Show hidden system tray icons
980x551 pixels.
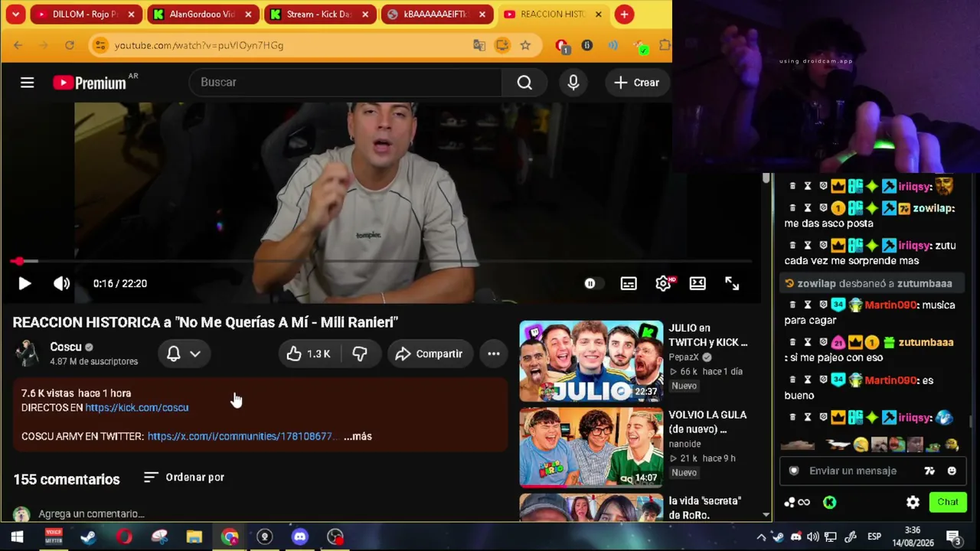coord(761,537)
